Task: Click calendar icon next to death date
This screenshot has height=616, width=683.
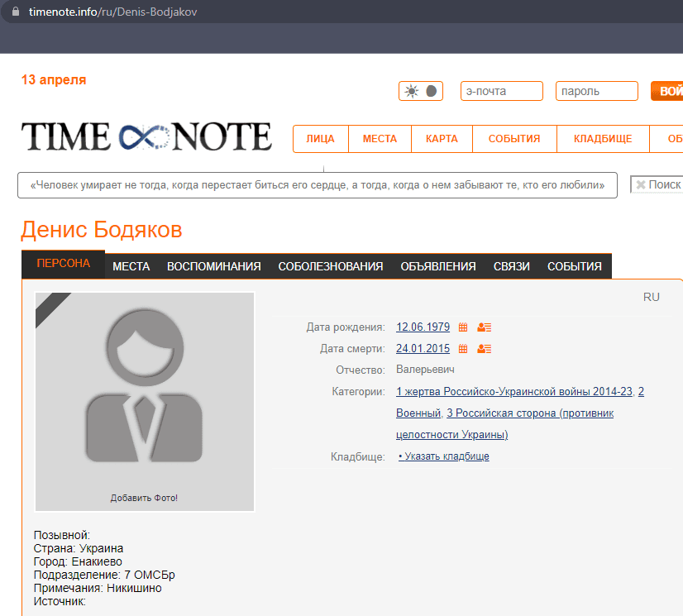Action: click(x=463, y=348)
